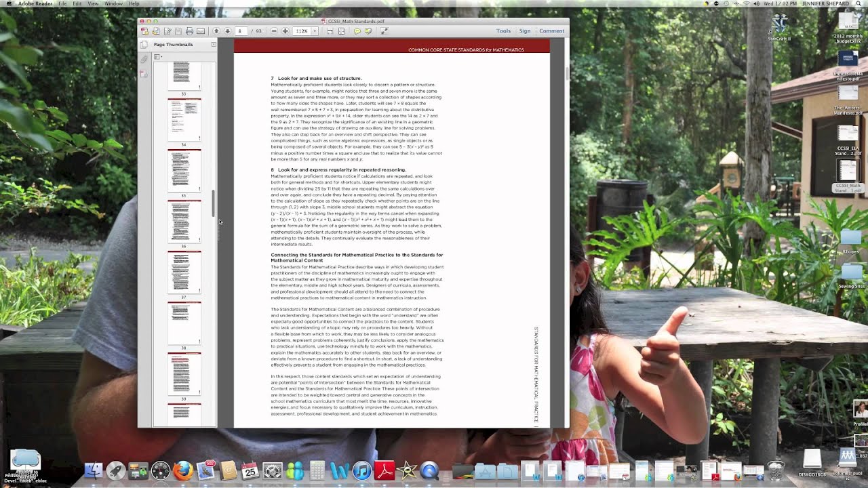This screenshot has width=868, height=488.
Task: Open the Sewing Sites desktop folder
Action: (850, 276)
